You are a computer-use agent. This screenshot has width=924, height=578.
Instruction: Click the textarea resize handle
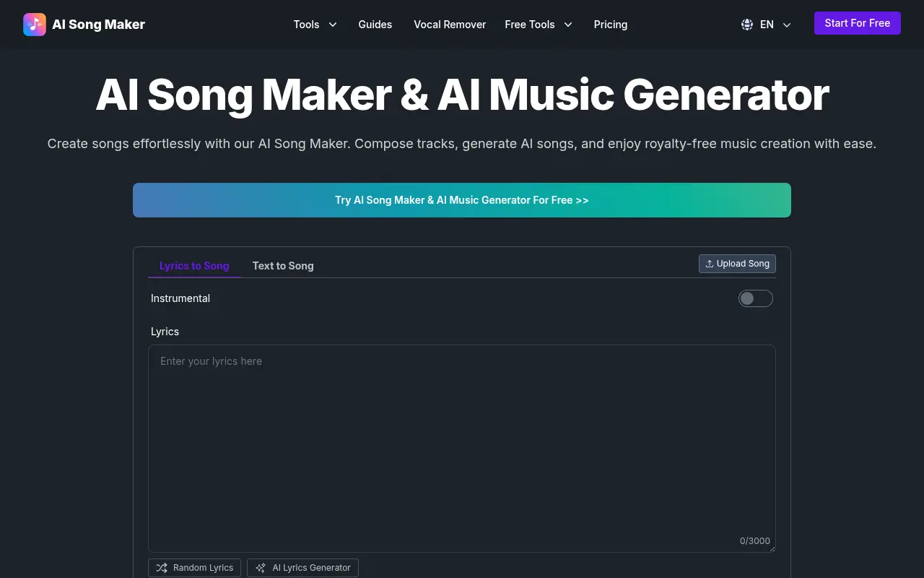pos(772,549)
